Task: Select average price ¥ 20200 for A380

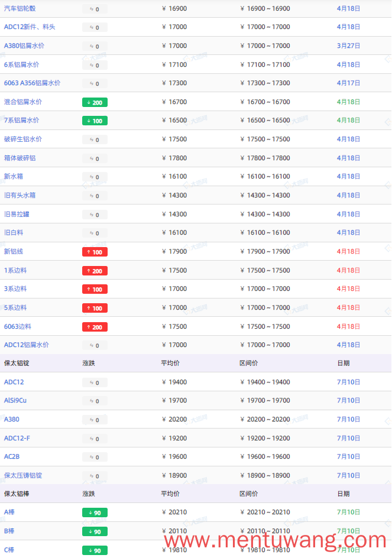Action: coord(174,420)
